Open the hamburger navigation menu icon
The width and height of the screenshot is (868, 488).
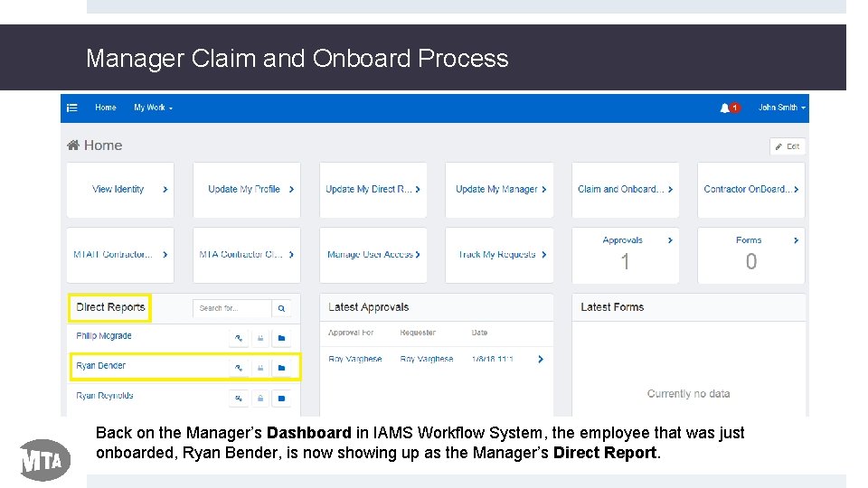click(x=72, y=108)
